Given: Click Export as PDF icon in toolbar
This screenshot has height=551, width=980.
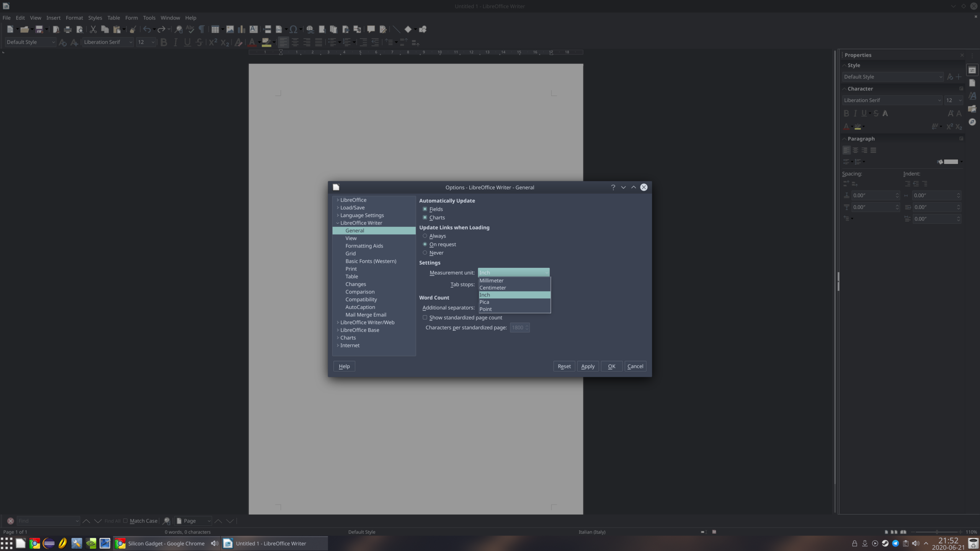Looking at the screenshot, I should pos(56,29).
